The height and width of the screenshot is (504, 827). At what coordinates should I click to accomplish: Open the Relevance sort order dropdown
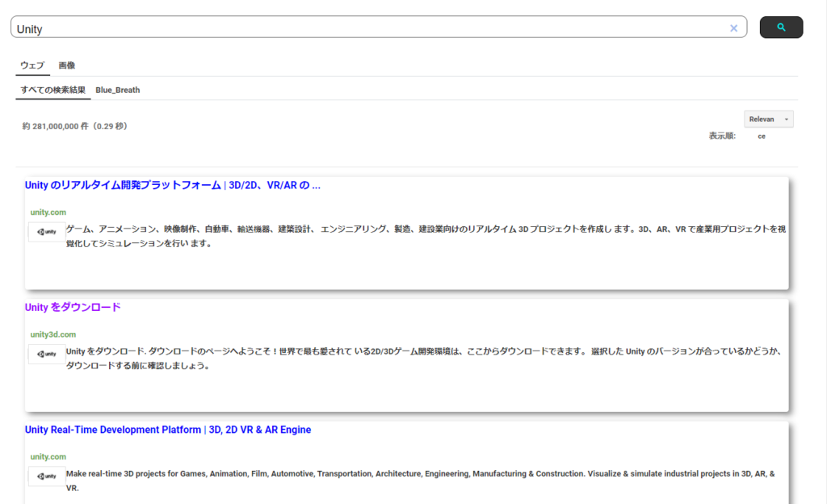[x=768, y=119]
